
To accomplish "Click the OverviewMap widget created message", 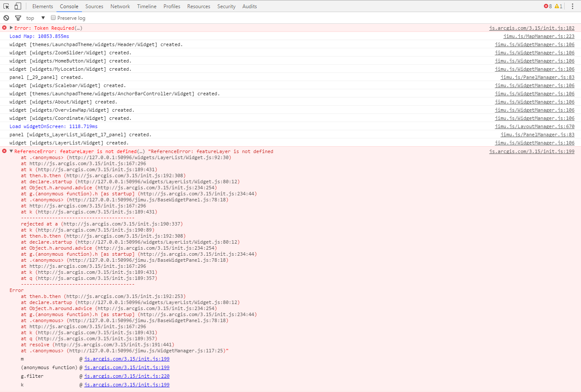I will pyautogui.click(x=72, y=110).
